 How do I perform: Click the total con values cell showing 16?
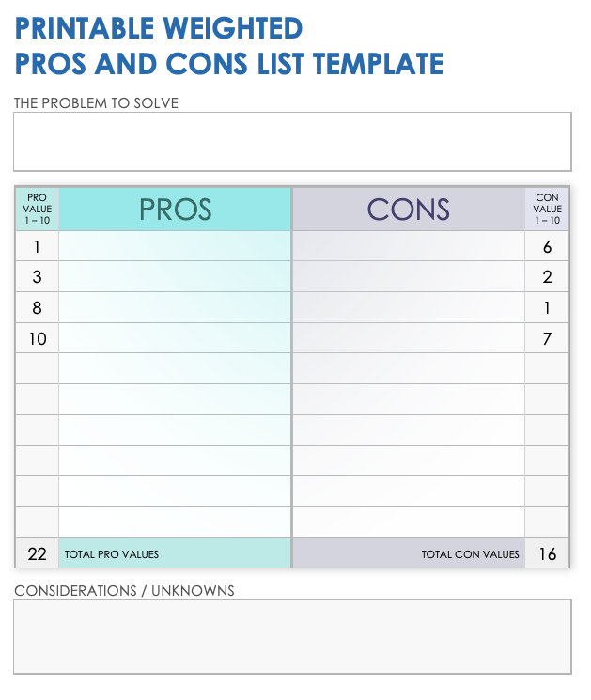coord(547,553)
